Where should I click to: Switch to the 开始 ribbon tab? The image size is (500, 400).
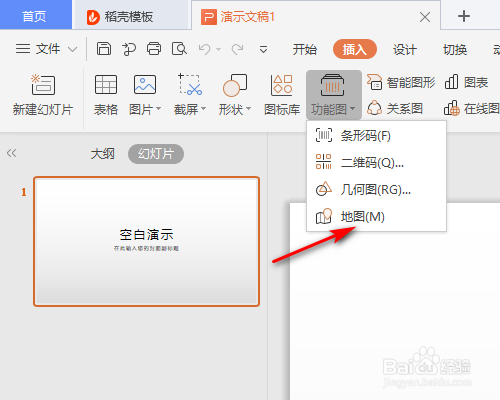[304, 50]
